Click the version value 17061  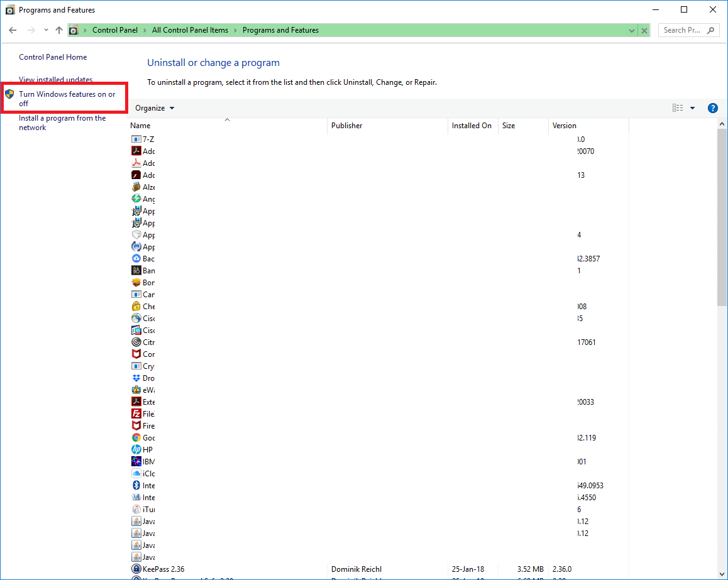(587, 342)
